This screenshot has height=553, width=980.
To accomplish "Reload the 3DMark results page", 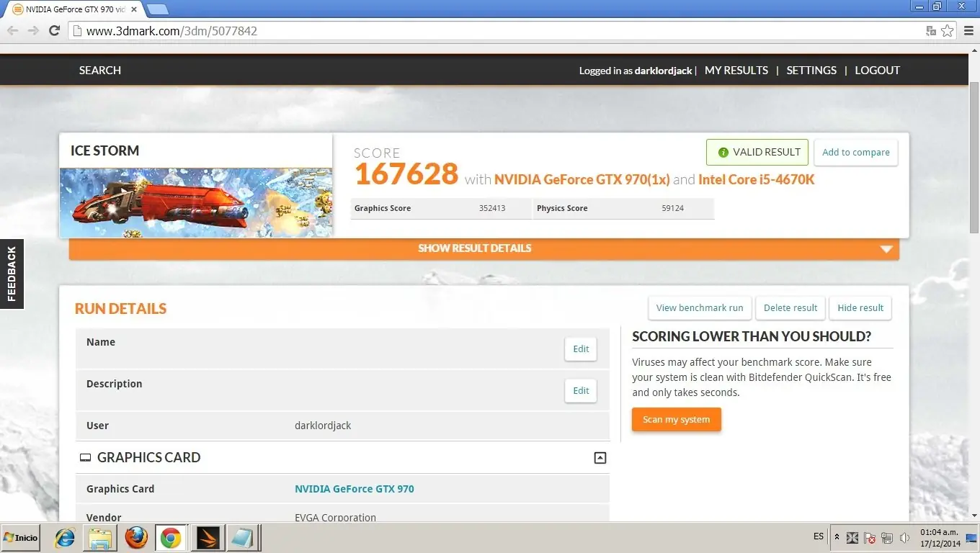I will coord(54,30).
